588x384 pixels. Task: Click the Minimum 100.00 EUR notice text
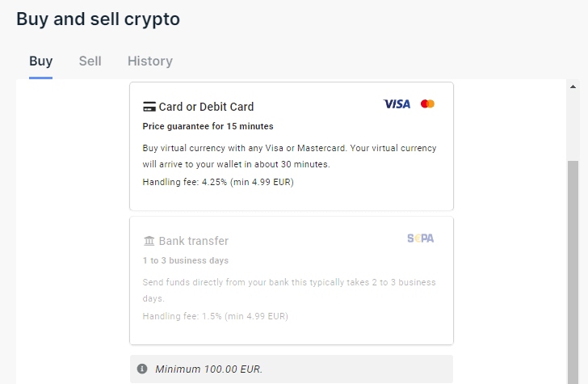point(209,369)
